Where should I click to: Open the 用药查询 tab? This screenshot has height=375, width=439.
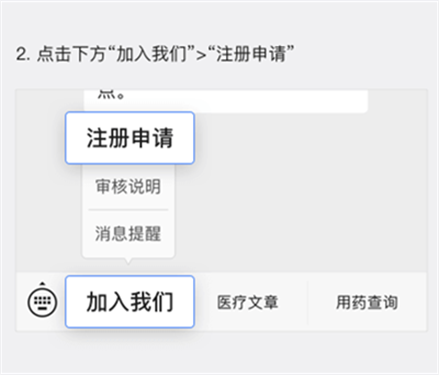(x=367, y=302)
